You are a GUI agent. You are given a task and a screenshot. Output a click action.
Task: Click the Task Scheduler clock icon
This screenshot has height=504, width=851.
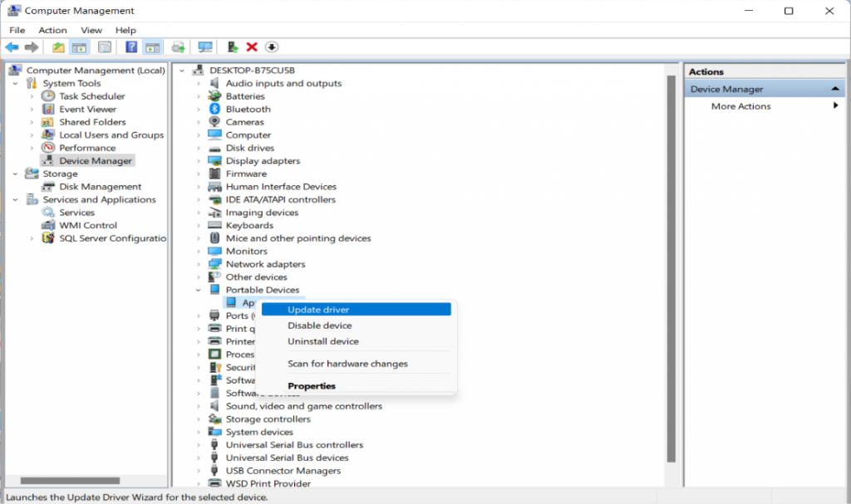(48, 96)
